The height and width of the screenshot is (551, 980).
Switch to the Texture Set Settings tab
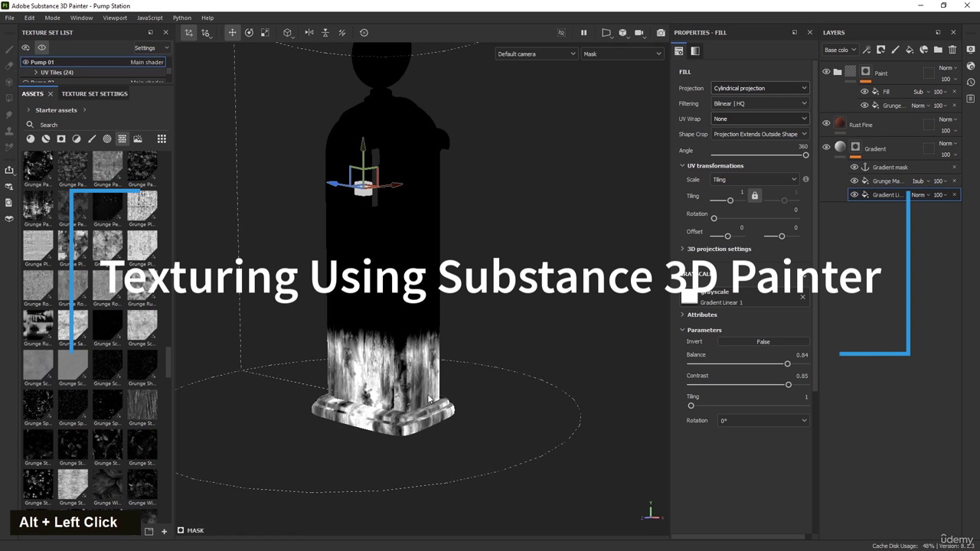tap(94, 93)
